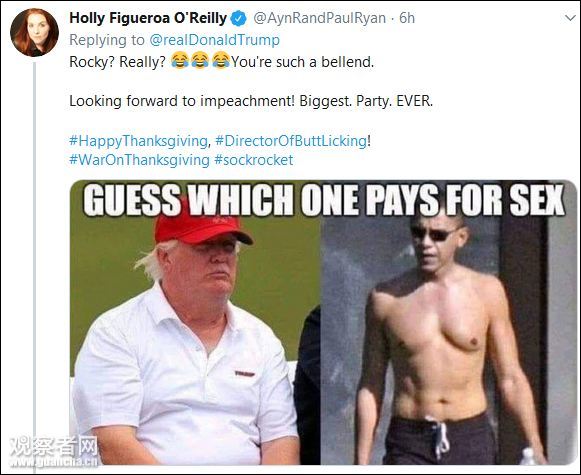Click the profile avatar picture
Screen dimensions: 581x475
pyautogui.click(x=34, y=32)
